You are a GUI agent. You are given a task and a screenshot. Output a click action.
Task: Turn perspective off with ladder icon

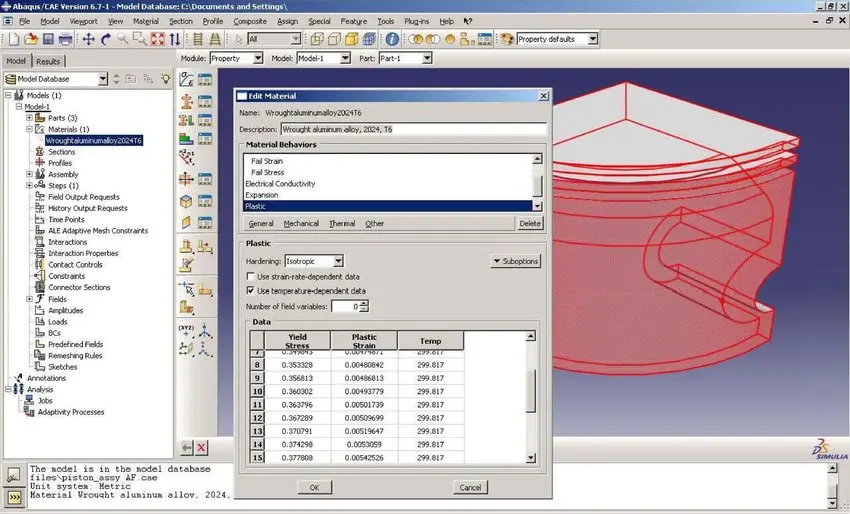point(198,39)
